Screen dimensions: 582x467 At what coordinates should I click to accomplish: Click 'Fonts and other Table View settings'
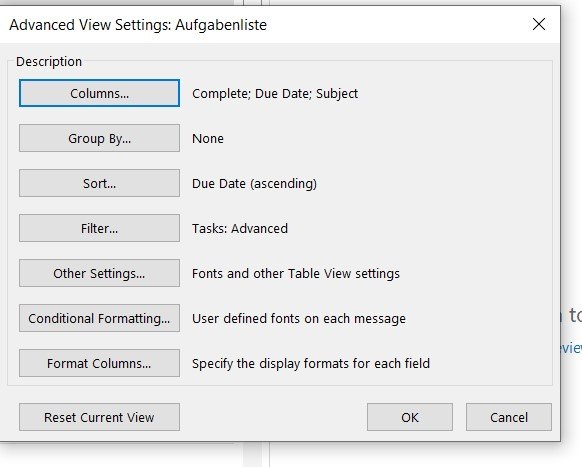(x=296, y=274)
